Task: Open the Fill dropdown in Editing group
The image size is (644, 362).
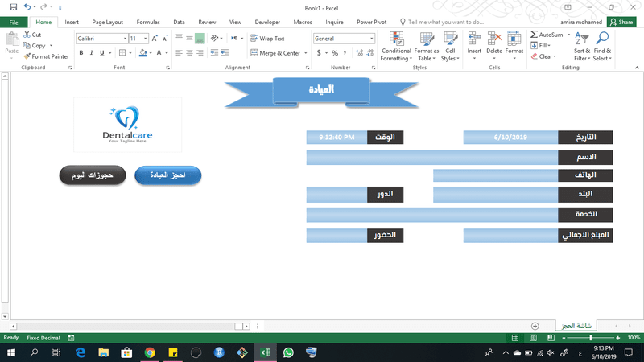Action: point(540,46)
